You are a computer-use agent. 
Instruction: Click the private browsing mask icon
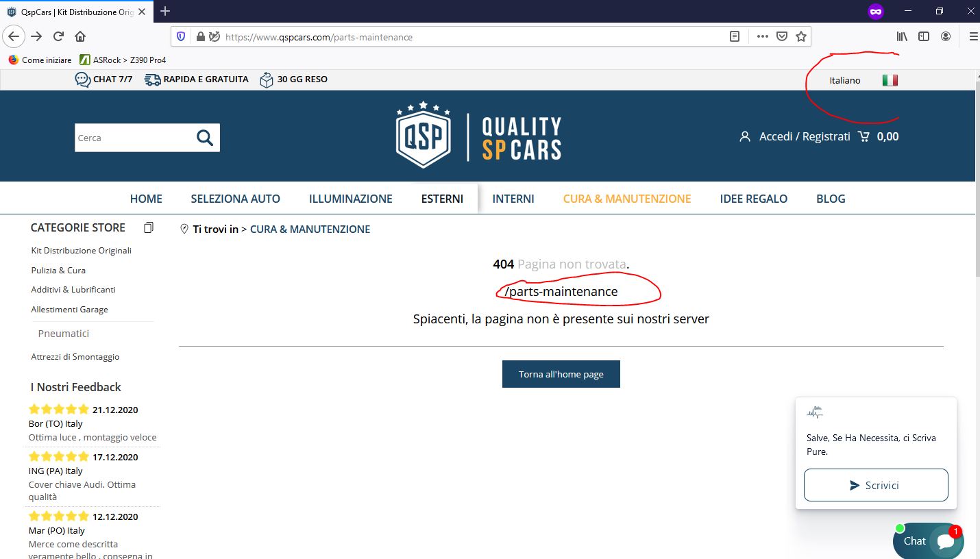pos(875,11)
